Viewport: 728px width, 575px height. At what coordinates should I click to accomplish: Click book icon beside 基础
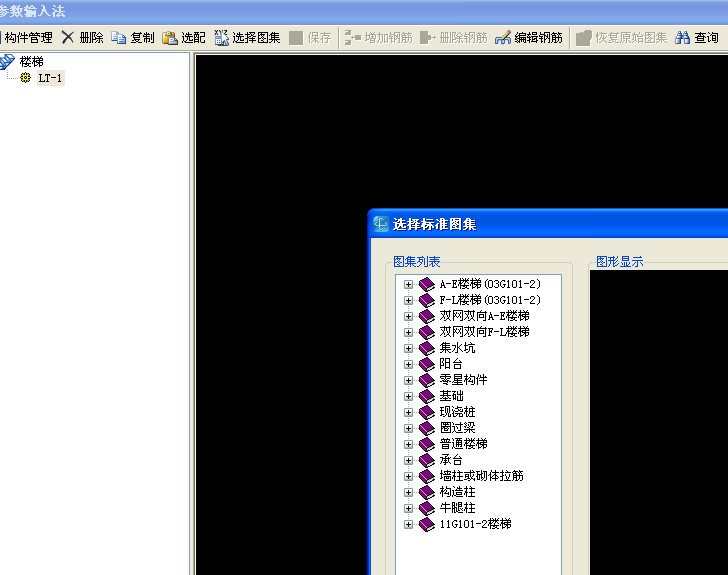click(426, 396)
